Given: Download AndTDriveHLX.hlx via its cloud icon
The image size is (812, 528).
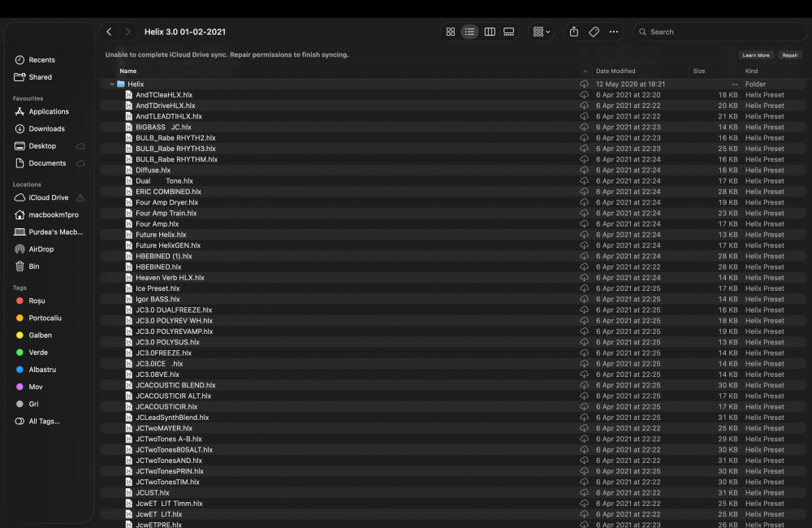Looking at the screenshot, I should click(584, 106).
